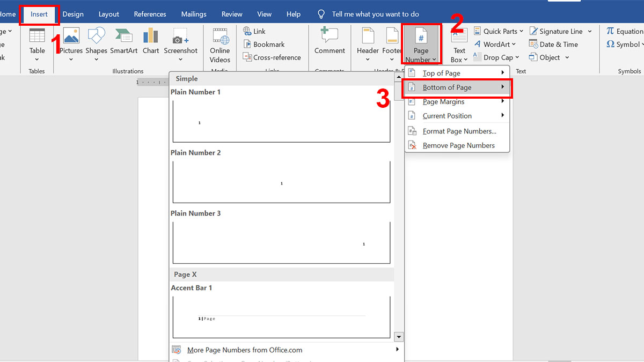Screen dimensions: 644x362
Task: Insert a Link
Action: tap(257, 31)
